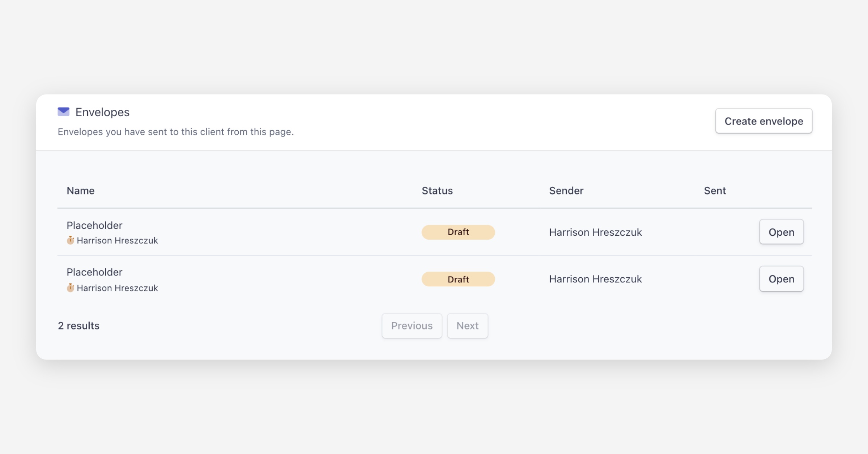Click the purple Envelopes mail icon
Viewport: 868px width, 454px height.
pyautogui.click(x=63, y=112)
